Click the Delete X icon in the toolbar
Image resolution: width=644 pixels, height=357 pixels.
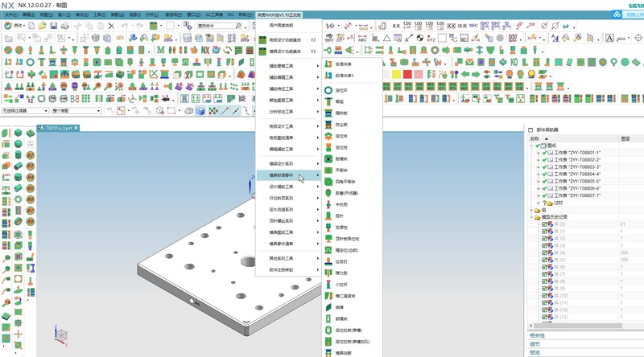111,26
